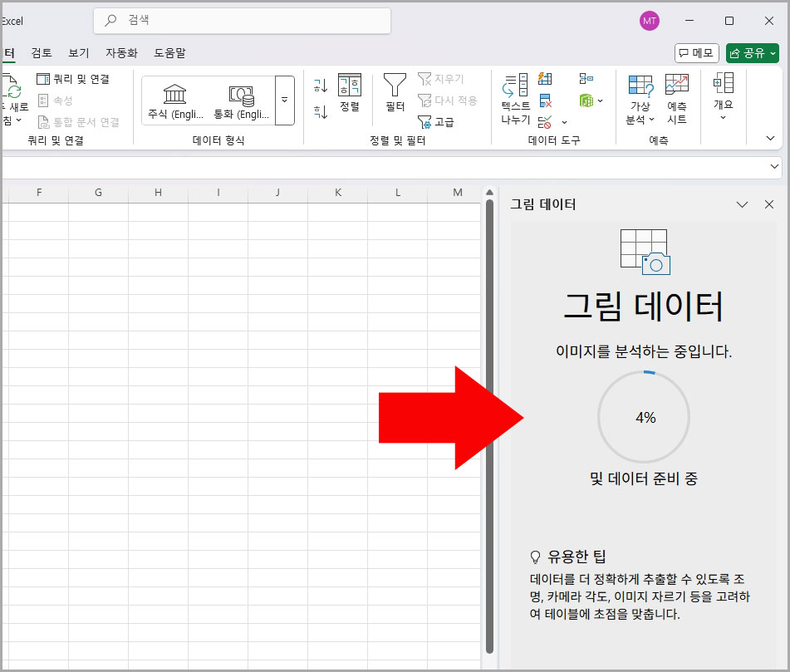Toggle the Filter (필터) funnel
Viewport: 790px width, 672px height.
click(395, 93)
